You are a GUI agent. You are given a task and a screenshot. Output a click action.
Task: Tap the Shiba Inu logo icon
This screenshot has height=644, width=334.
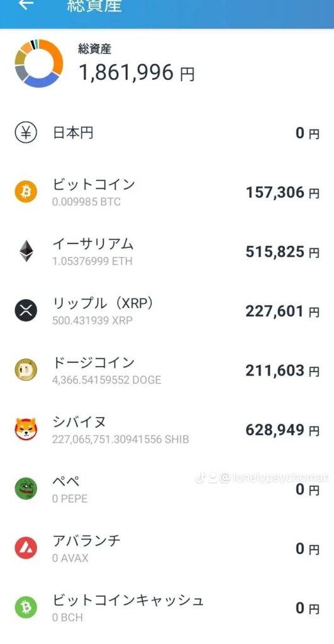pos(26,429)
